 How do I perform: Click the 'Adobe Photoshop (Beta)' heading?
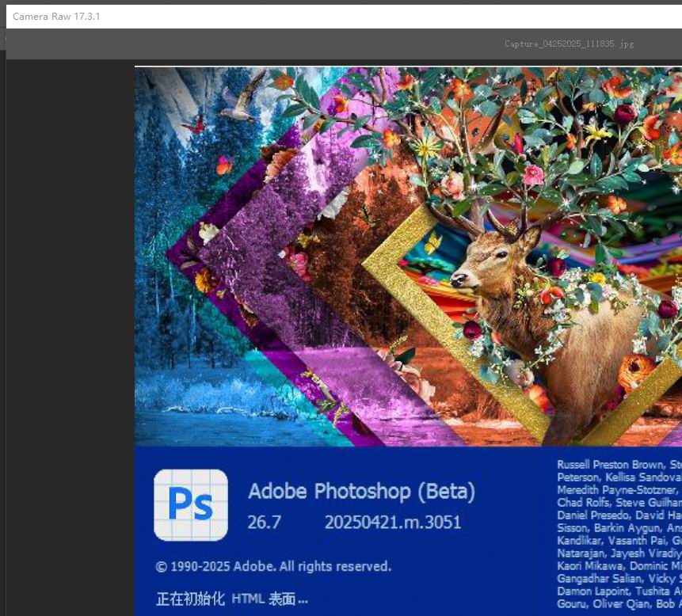coord(361,491)
